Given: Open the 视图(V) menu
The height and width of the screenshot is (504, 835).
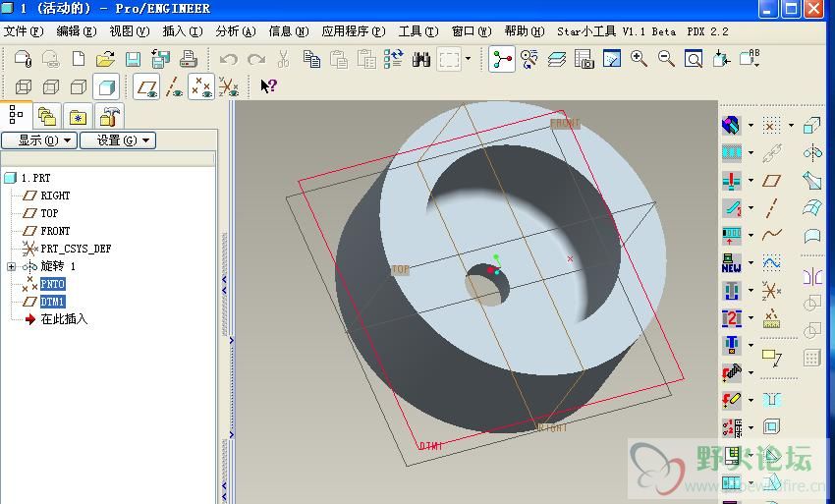Looking at the screenshot, I should pyautogui.click(x=130, y=31).
